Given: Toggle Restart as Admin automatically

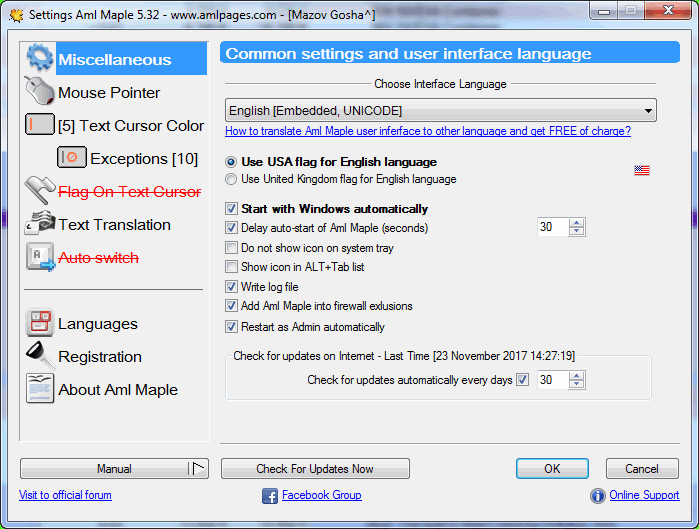Looking at the screenshot, I should pyautogui.click(x=231, y=327).
